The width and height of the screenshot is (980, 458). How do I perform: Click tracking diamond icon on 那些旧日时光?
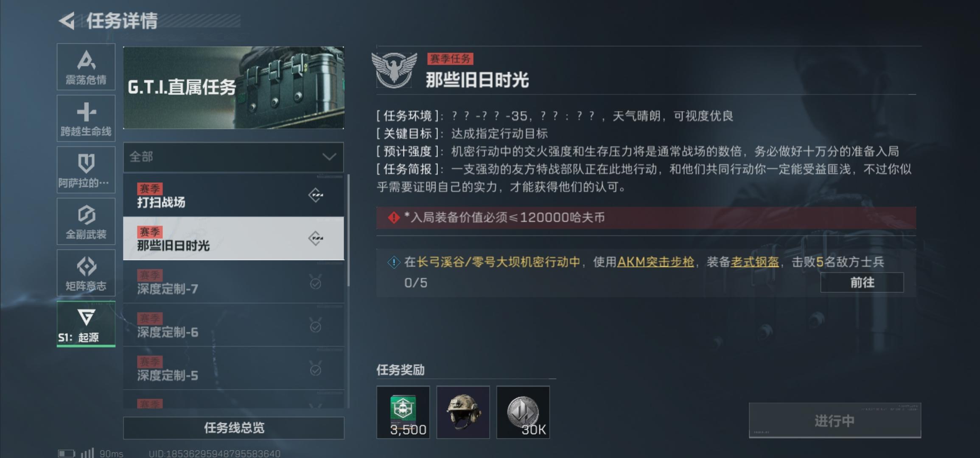click(x=316, y=238)
